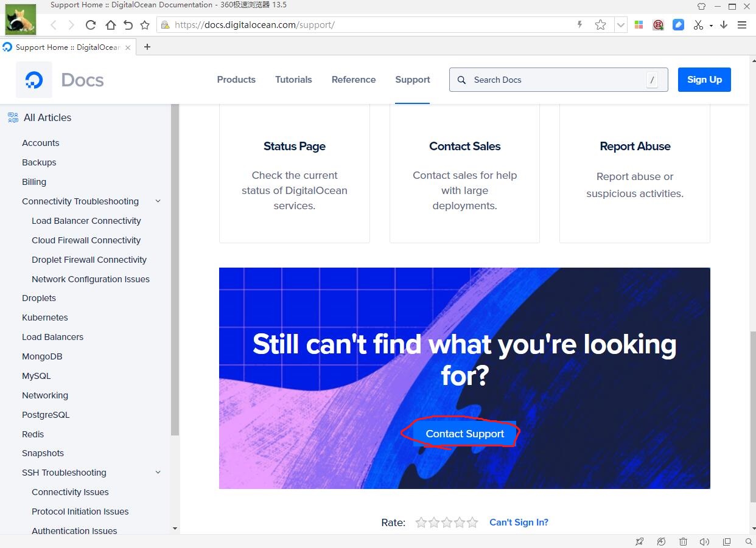Mute page sound with speaker icon
The width and height of the screenshot is (756, 548).
click(705, 541)
